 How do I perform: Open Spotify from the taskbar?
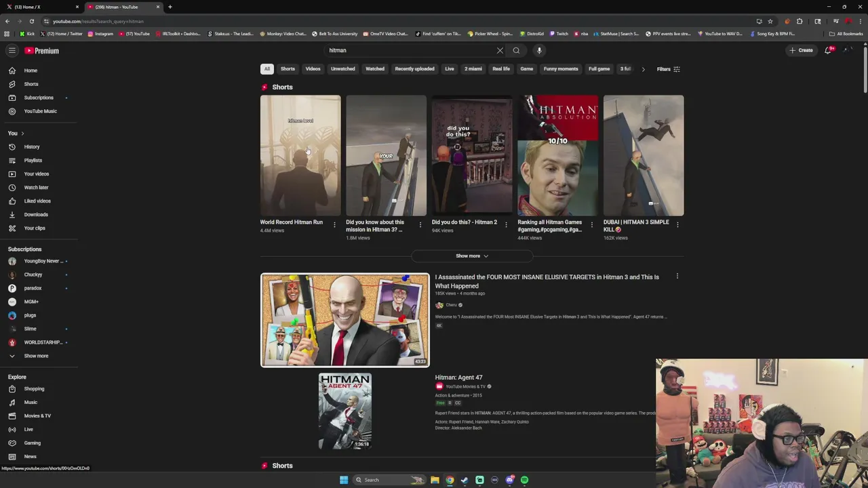click(524, 480)
